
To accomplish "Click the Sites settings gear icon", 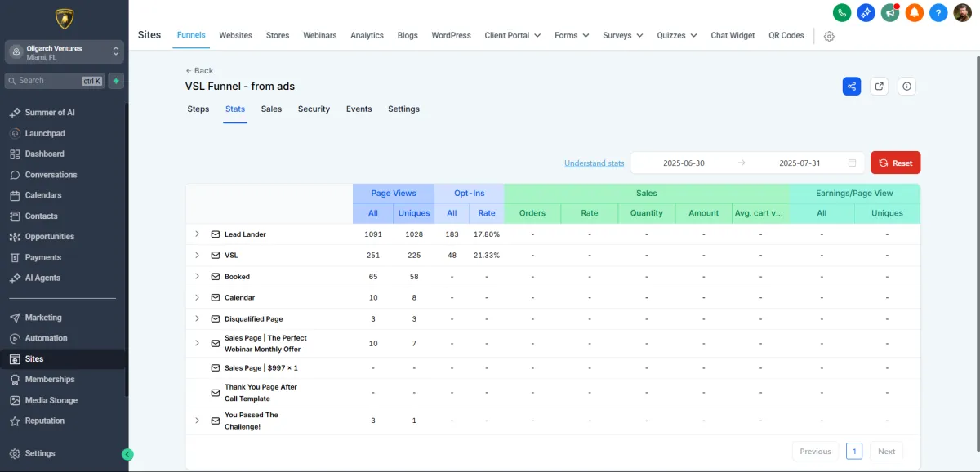I will click(829, 36).
